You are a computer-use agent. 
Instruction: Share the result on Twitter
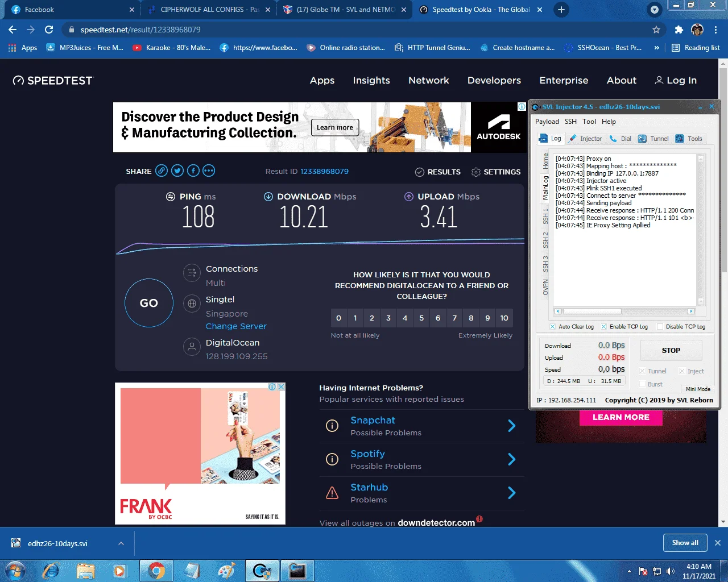click(x=177, y=171)
